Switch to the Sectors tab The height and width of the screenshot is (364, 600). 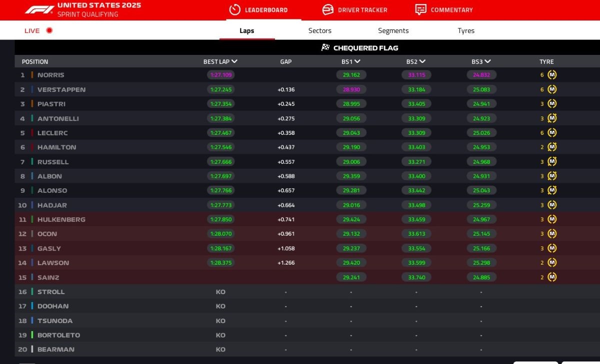(x=319, y=30)
